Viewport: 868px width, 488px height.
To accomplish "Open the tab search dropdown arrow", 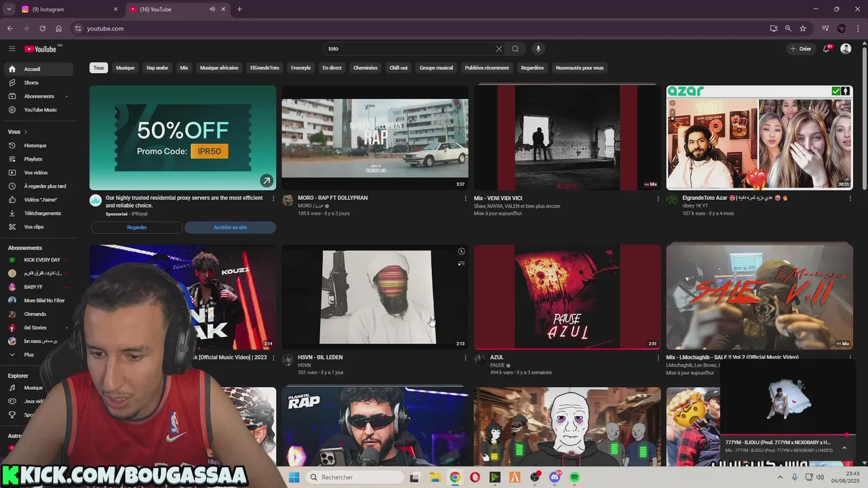I will 9,9.
